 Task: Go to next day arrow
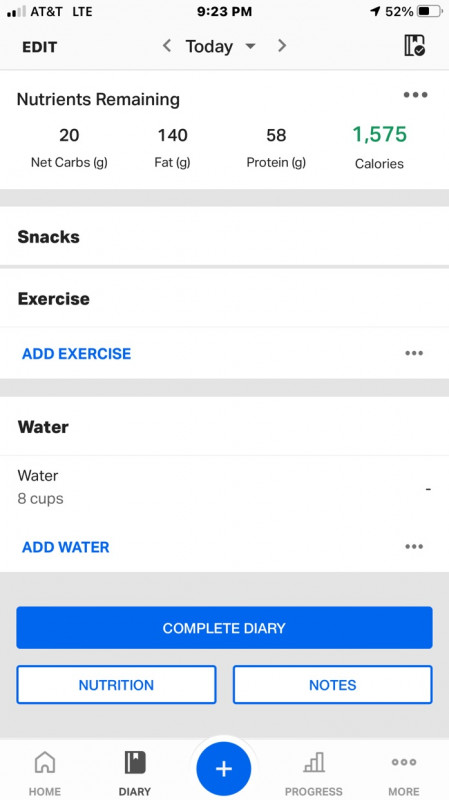click(x=282, y=46)
